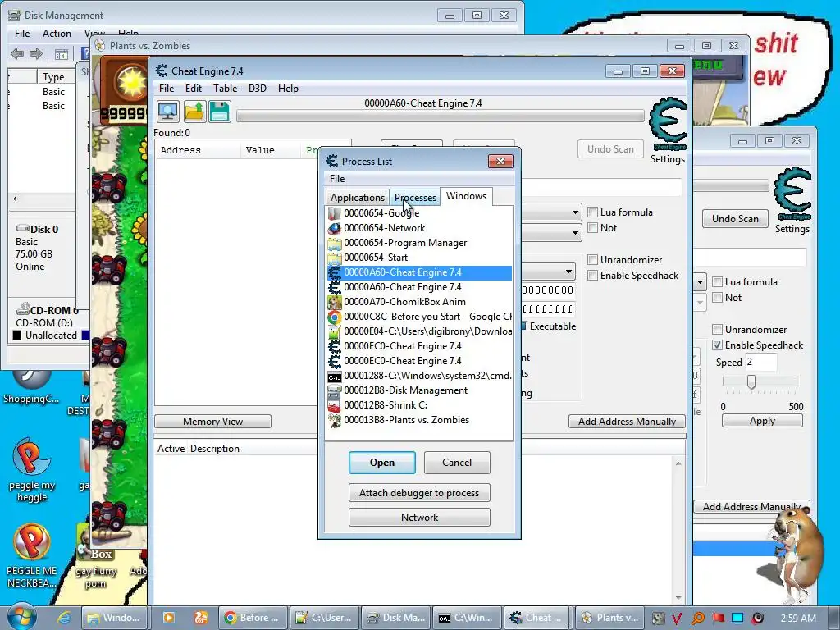Click Cancel in Process List
The height and width of the screenshot is (630, 840).
(x=457, y=463)
